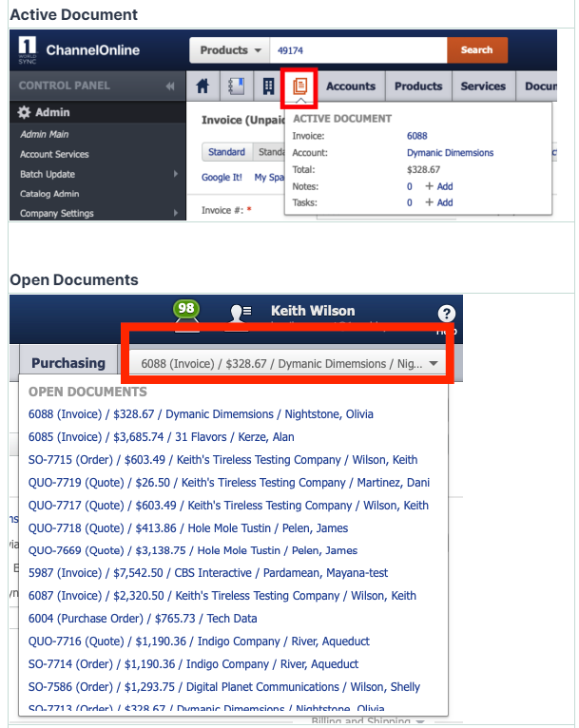Select 6085 (Invoice) 31 Flavors document
This screenshot has width=579, height=728.
(x=162, y=437)
